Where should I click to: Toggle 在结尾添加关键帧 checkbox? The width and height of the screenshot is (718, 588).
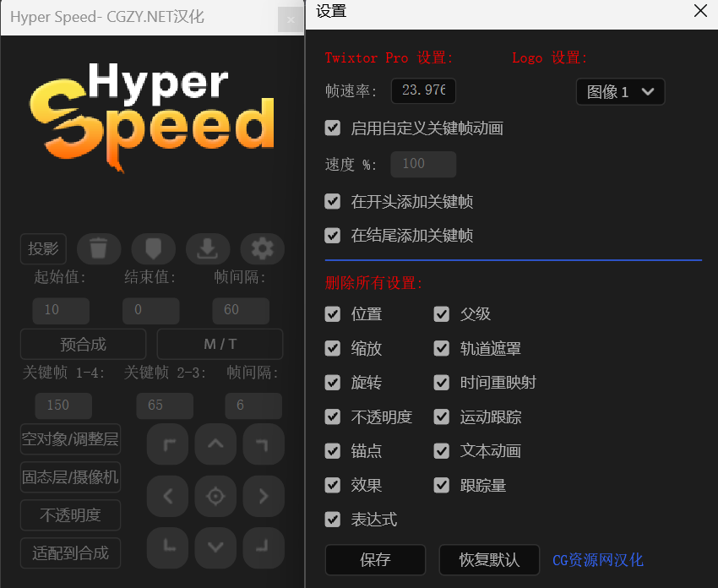(333, 236)
